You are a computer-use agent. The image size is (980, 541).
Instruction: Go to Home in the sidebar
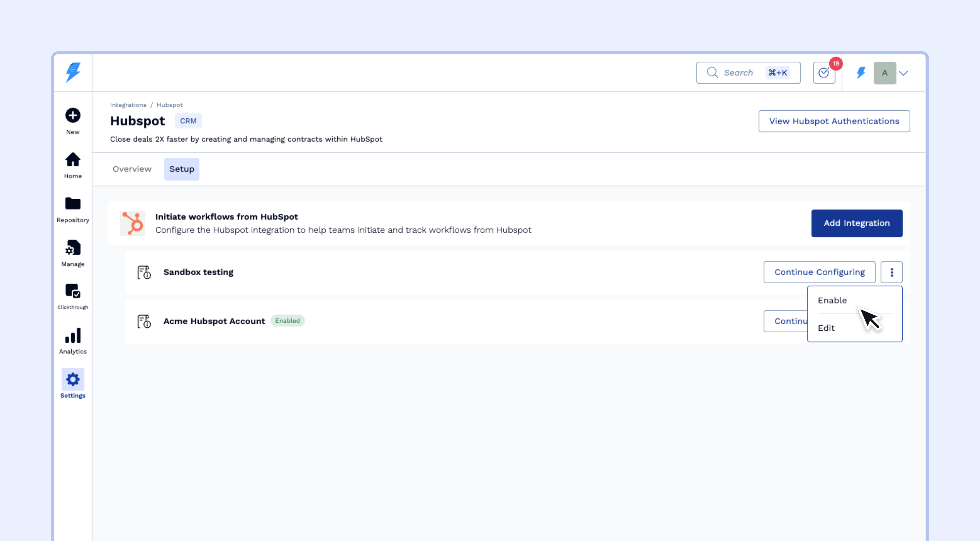pyautogui.click(x=73, y=160)
